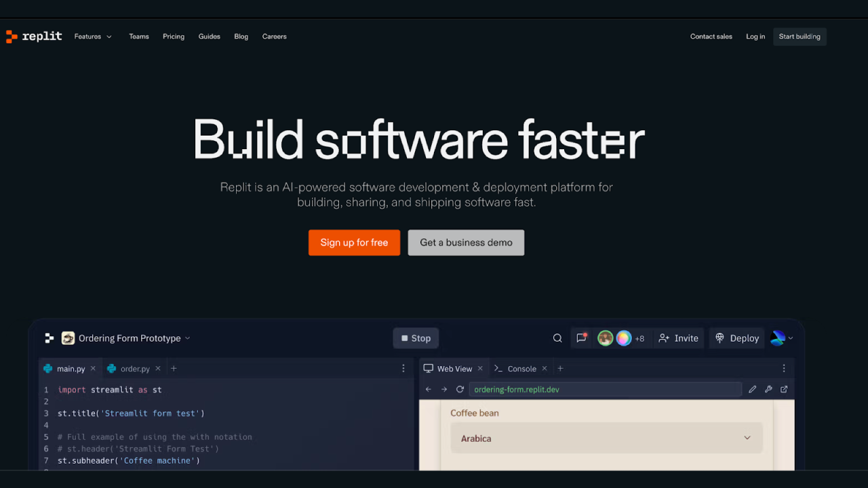Click the gradient collaborator avatar

(x=624, y=338)
